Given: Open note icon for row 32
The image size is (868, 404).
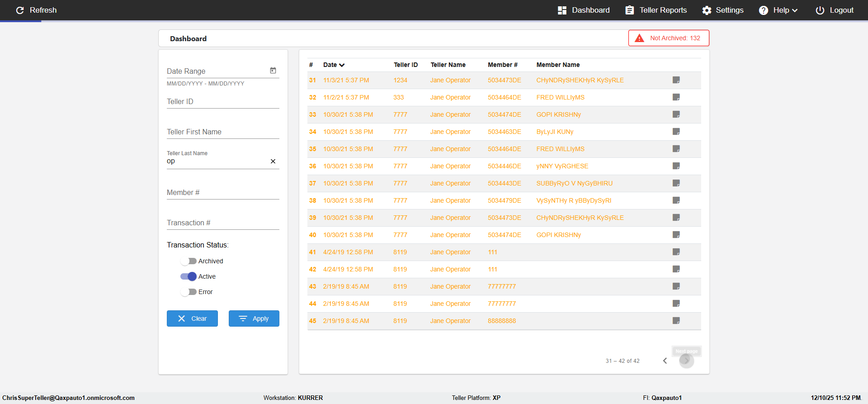Looking at the screenshot, I should click(676, 97).
